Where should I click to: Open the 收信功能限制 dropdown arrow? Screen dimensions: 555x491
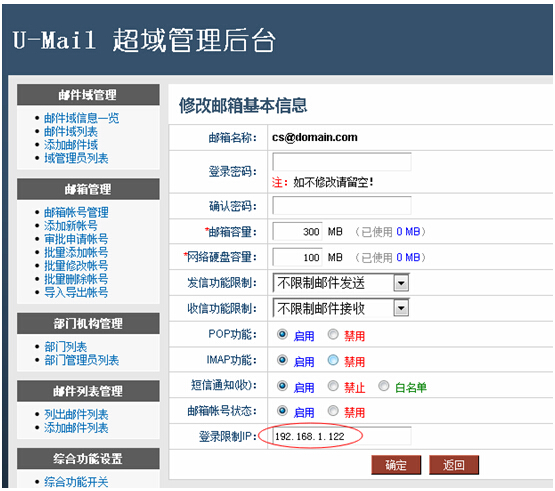[x=401, y=308]
